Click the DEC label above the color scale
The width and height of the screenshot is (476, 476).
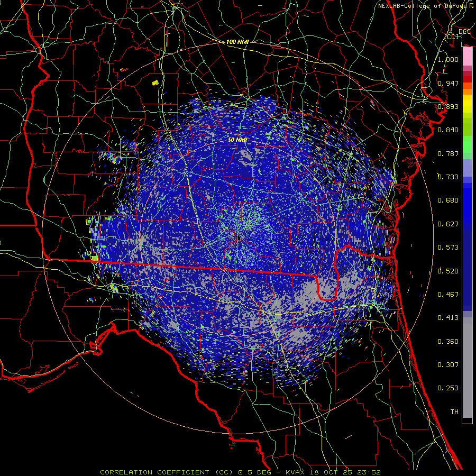tap(464, 32)
